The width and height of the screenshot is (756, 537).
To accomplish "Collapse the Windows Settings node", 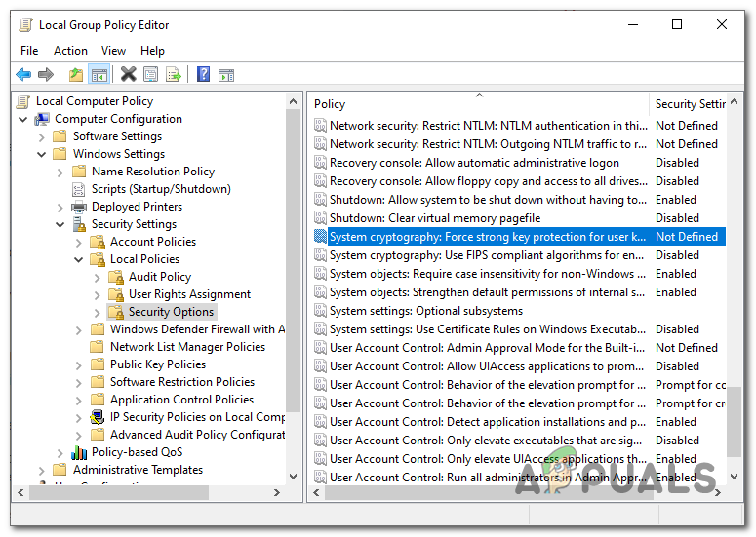I will (42, 154).
